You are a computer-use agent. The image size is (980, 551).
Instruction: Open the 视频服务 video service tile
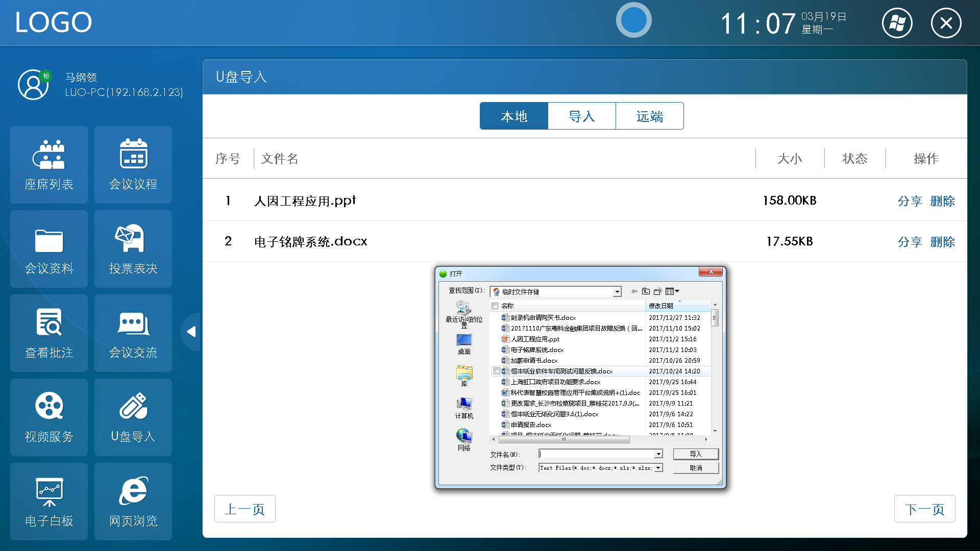pyautogui.click(x=49, y=417)
